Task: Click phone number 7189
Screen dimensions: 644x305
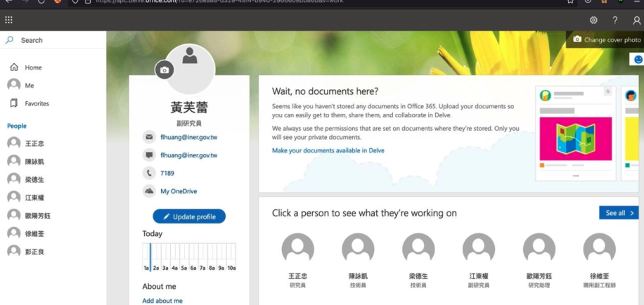Action: pyautogui.click(x=167, y=173)
